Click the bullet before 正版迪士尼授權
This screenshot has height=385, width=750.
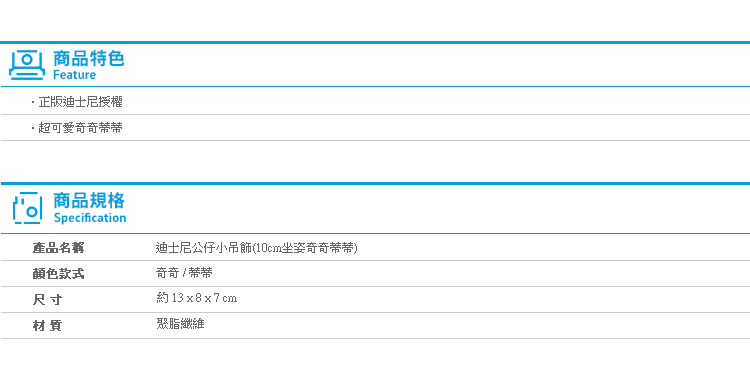[33, 102]
